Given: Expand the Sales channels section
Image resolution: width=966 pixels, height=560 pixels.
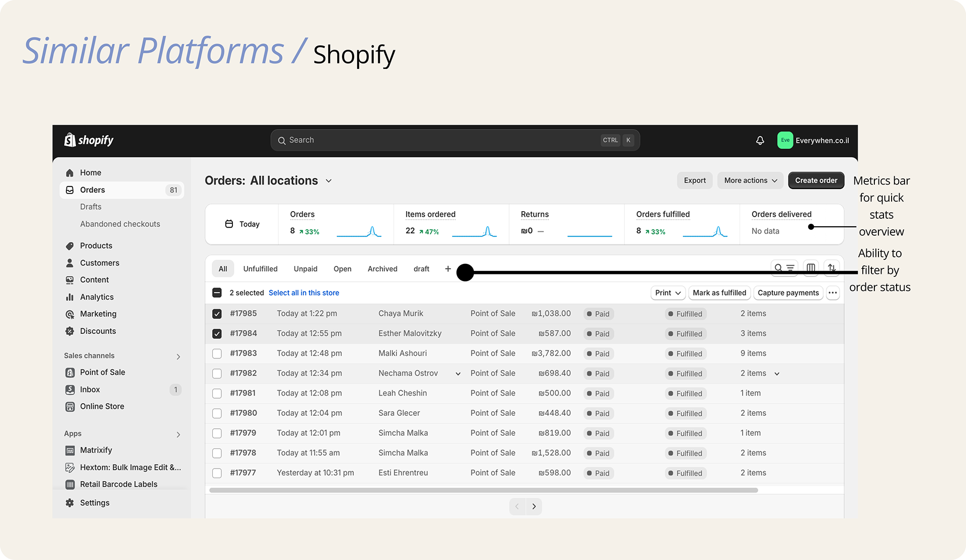Looking at the screenshot, I should (178, 356).
